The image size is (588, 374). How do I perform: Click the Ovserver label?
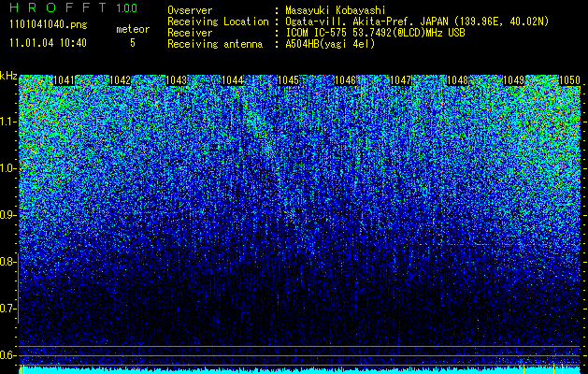190,11
